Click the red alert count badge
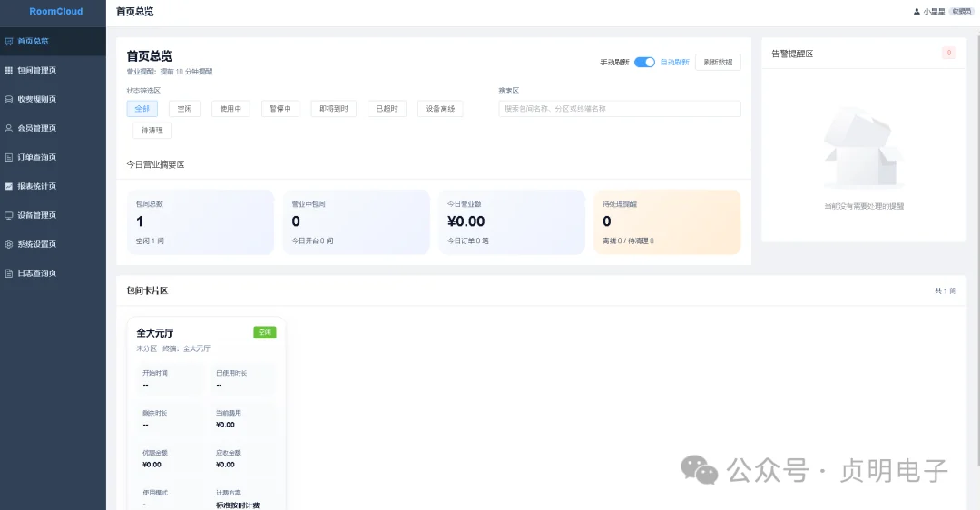The width and height of the screenshot is (980, 510). 949,54
